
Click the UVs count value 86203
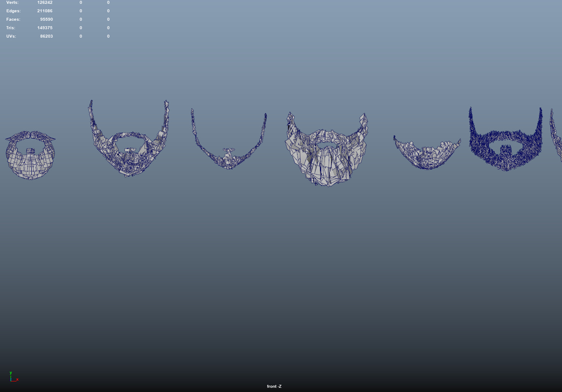click(x=47, y=36)
